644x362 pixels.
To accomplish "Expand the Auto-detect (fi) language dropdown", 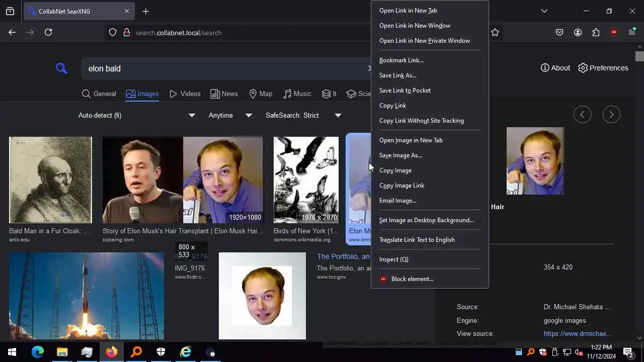I will pos(136,115).
